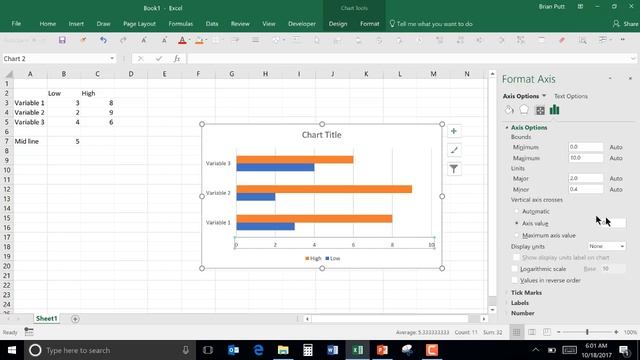Click the Chart Styles paintbrush button

pos(453,150)
